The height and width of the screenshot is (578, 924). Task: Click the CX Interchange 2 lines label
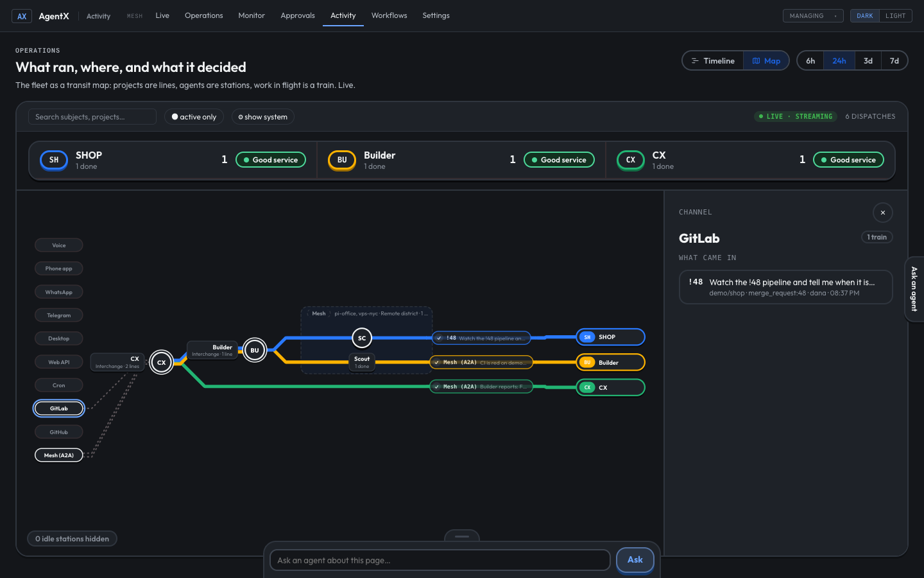coord(117,363)
